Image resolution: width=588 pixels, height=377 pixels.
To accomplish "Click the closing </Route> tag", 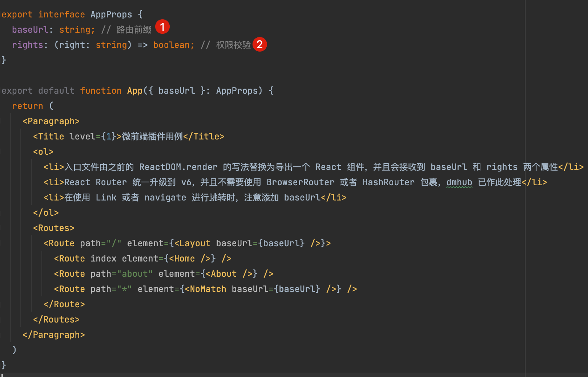I will pyautogui.click(x=64, y=304).
